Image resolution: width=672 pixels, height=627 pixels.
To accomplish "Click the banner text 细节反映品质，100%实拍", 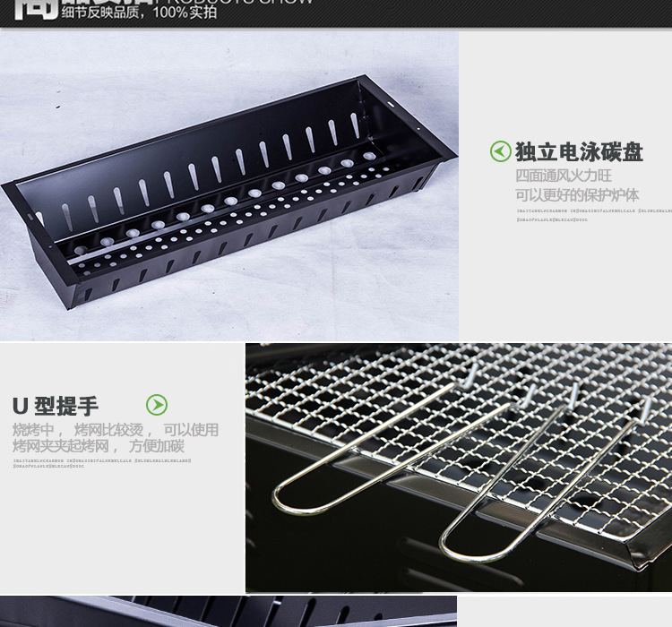I will point(139,12).
